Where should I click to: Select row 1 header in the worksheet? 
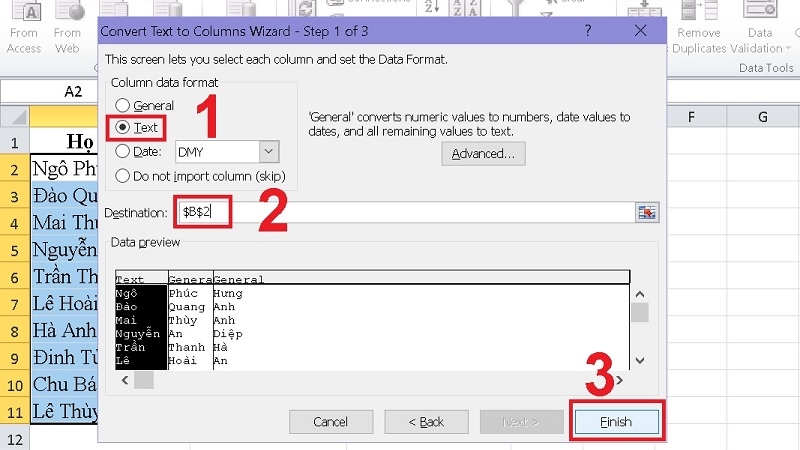[15, 141]
